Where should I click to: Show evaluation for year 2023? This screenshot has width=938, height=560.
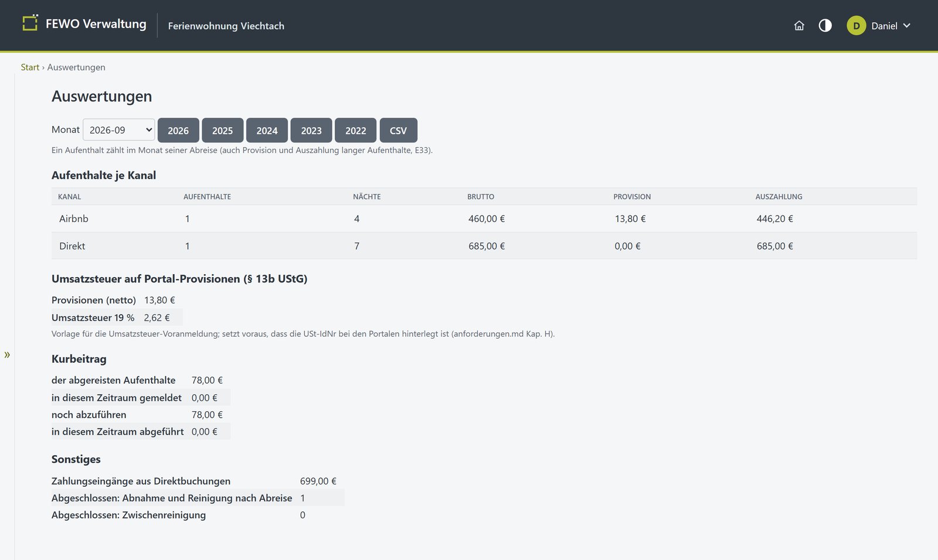coord(311,130)
